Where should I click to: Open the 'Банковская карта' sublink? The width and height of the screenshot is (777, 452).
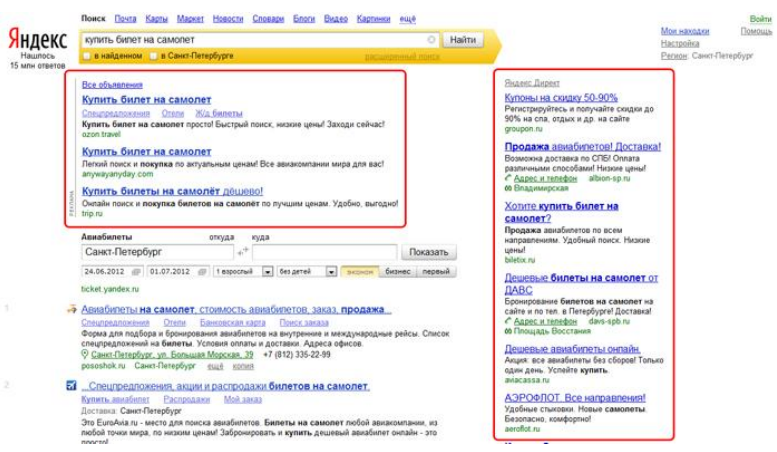point(232,323)
